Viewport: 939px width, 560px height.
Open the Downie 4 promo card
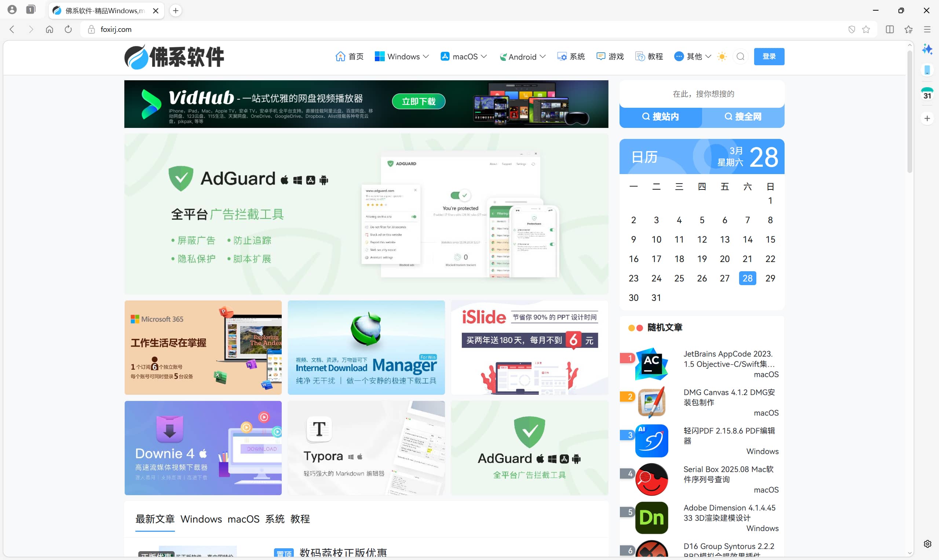coord(203,448)
